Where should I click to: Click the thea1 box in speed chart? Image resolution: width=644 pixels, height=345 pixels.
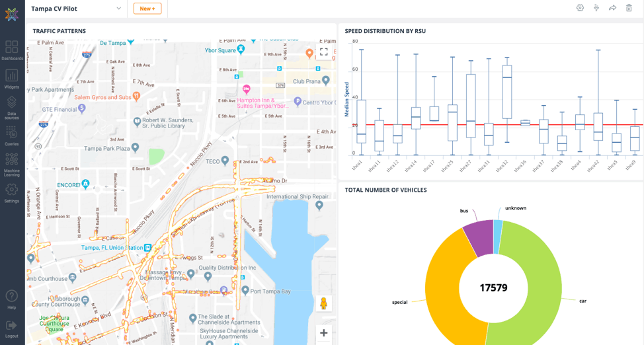point(362,122)
